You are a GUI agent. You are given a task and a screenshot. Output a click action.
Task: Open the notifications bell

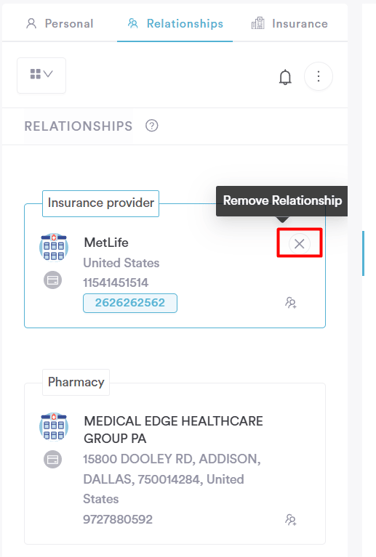[285, 77]
